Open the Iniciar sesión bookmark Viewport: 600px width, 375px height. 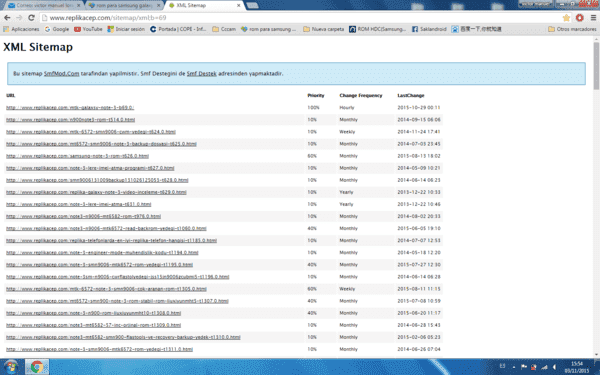coord(126,29)
